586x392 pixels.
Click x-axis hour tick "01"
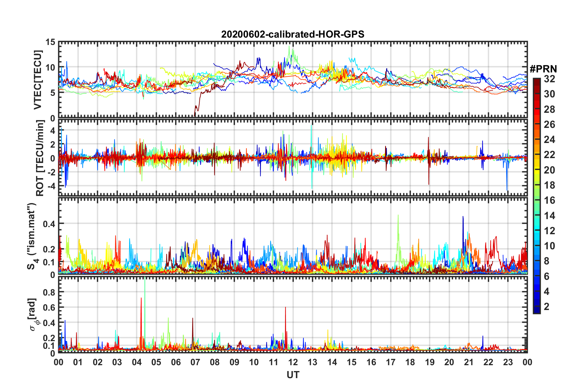point(78,362)
